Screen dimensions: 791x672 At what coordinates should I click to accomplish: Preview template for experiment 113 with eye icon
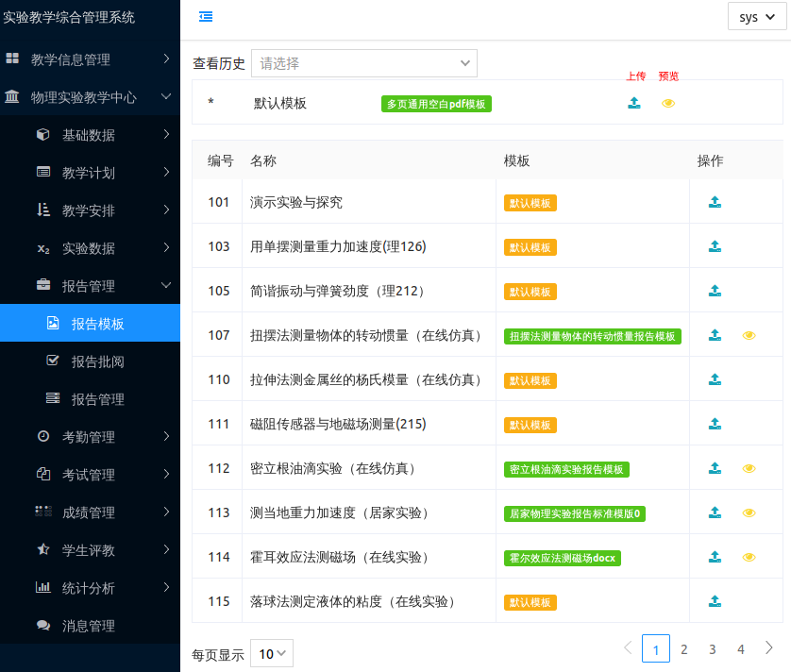point(749,512)
